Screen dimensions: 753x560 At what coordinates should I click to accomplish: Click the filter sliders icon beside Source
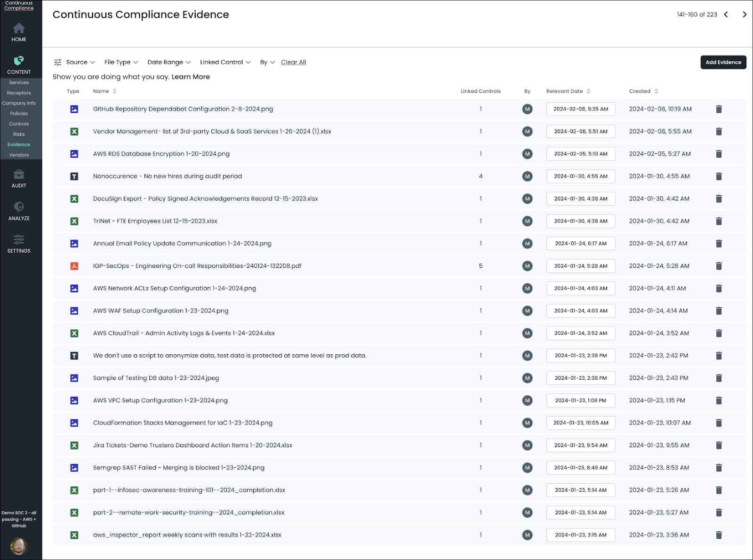click(58, 62)
